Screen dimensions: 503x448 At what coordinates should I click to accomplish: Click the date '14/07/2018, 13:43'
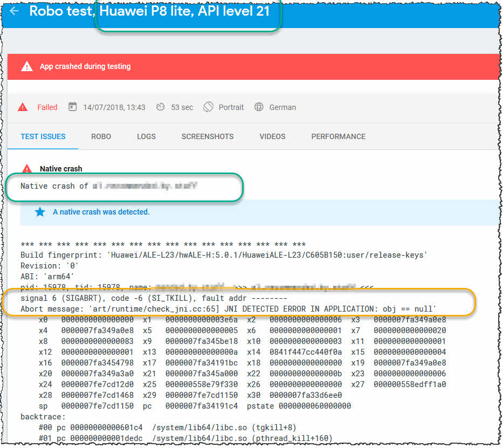point(114,107)
